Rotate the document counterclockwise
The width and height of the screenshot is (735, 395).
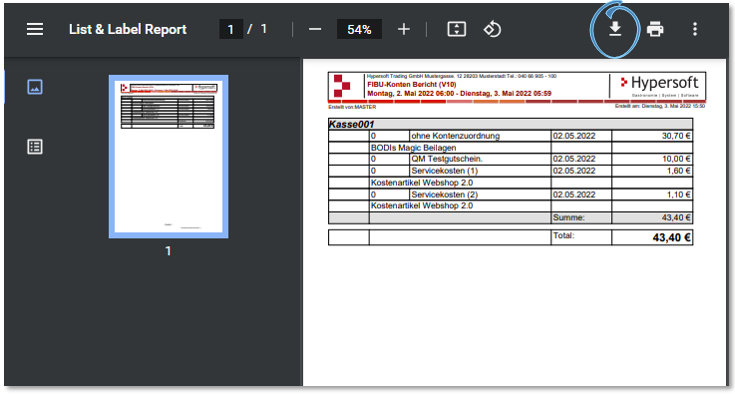pyautogui.click(x=492, y=29)
